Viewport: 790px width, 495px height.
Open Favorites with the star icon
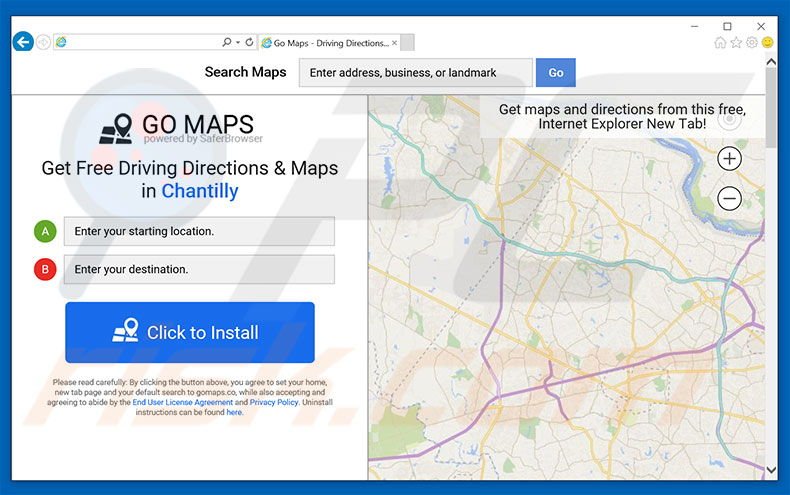click(736, 42)
